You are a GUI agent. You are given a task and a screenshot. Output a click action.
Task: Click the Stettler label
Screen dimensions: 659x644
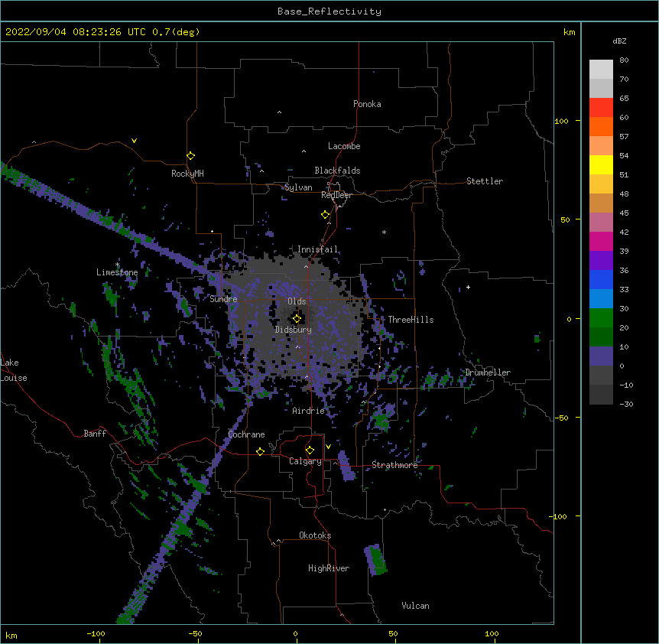click(x=485, y=181)
